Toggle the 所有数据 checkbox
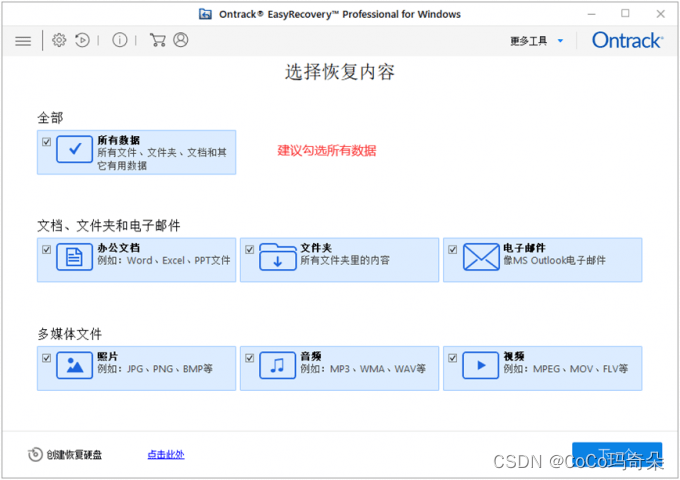Viewport: 680px width, 480px height. click(x=47, y=142)
